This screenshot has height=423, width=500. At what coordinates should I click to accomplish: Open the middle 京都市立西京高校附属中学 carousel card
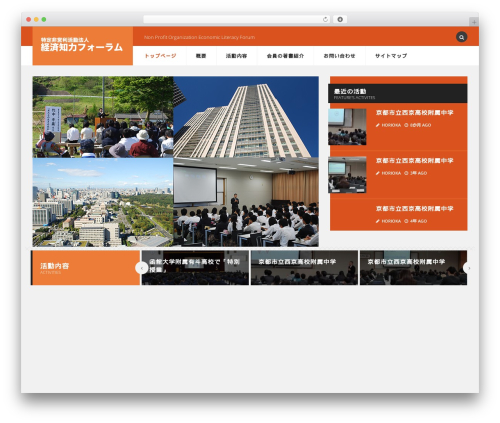304,268
